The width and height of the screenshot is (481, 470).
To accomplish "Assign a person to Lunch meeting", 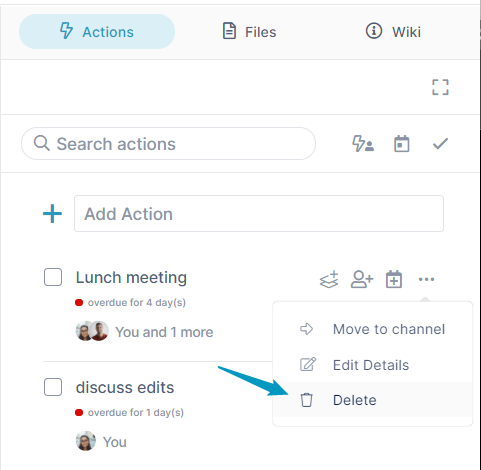I will pyautogui.click(x=362, y=279).
